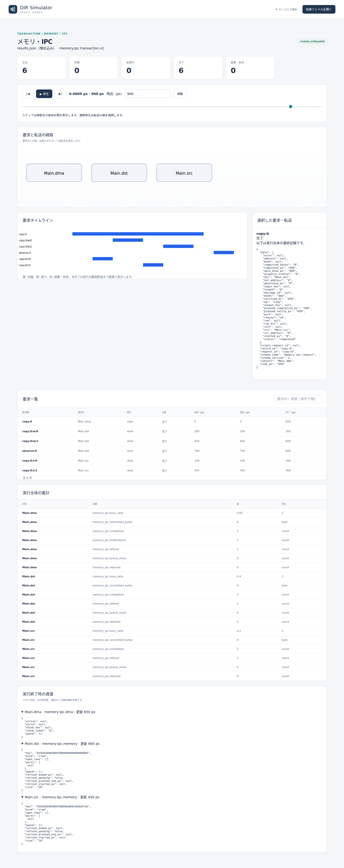Click the Main.dma memory_ipc.busy_ratio row
Screen dimensions: 344x868
(172, 513)
